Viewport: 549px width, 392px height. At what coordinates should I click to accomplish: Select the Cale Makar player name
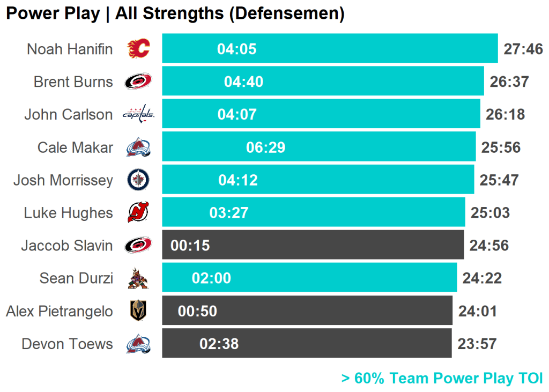(75, 147)
